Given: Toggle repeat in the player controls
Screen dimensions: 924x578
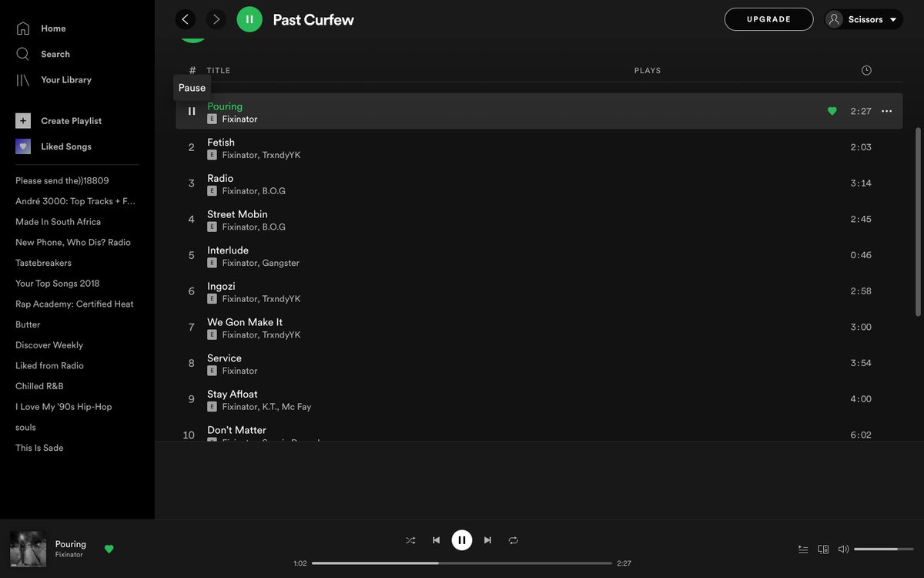Looking at the screenshot, I should point(514,540).
